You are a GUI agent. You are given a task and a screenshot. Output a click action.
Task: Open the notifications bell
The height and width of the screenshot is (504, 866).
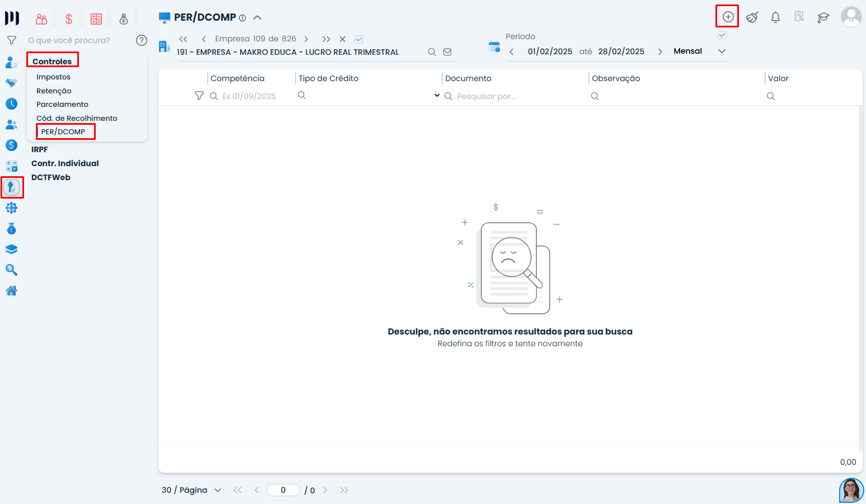tap(775, 17)
